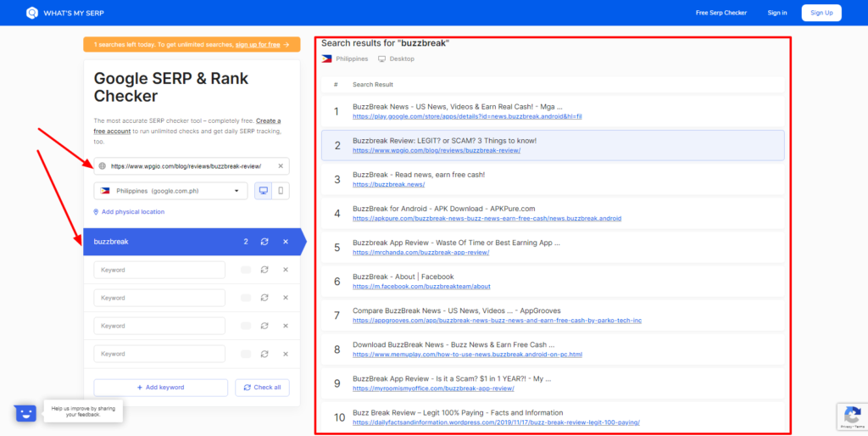Viewport: 868px width, 436px height.
Task: Click the globe icon in the URL field
Action: coord(102,166)
